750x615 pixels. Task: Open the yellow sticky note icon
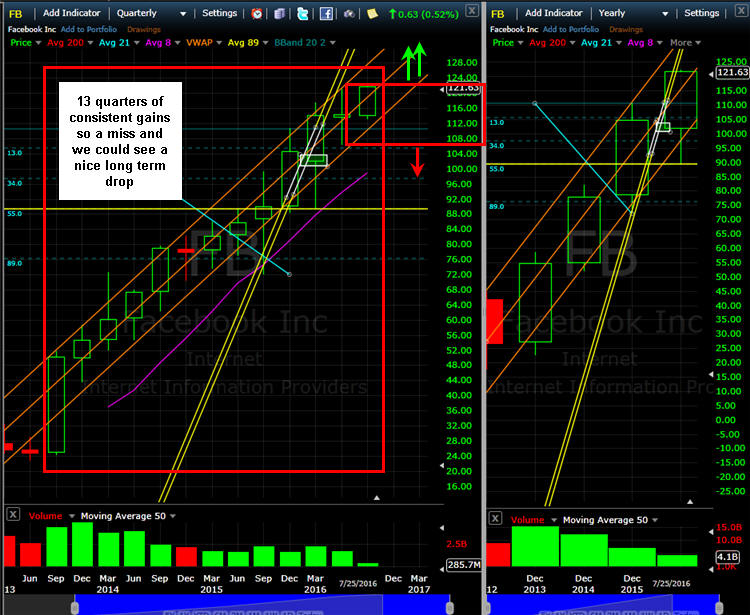373,14
